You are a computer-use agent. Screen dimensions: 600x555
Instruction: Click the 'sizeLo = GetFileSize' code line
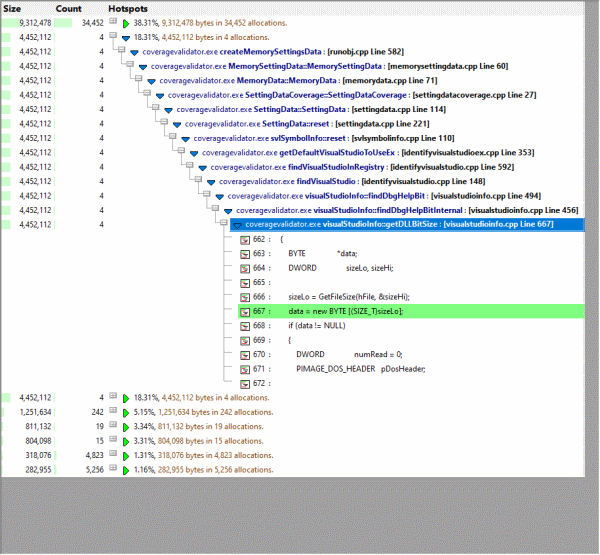(349, 297)
